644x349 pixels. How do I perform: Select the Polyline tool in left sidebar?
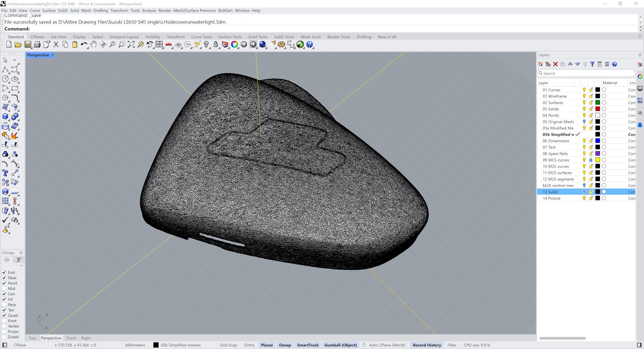[x=5, y=70]
